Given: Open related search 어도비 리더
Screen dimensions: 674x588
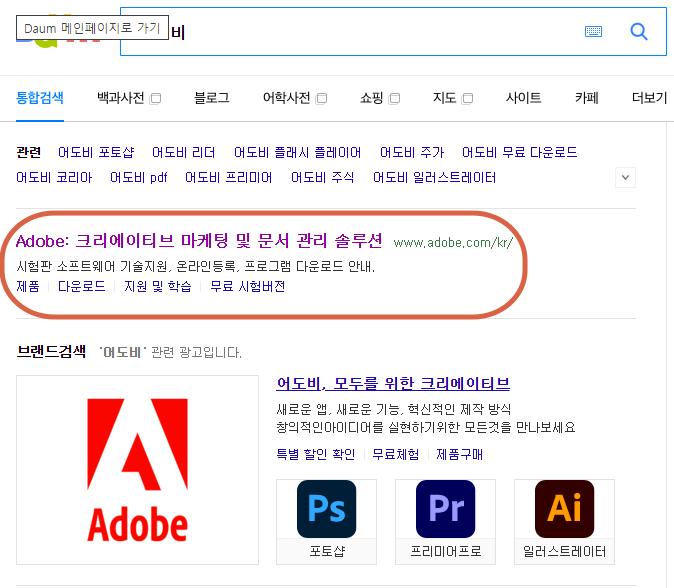Looking at the screenshot, I should (184, 152).
